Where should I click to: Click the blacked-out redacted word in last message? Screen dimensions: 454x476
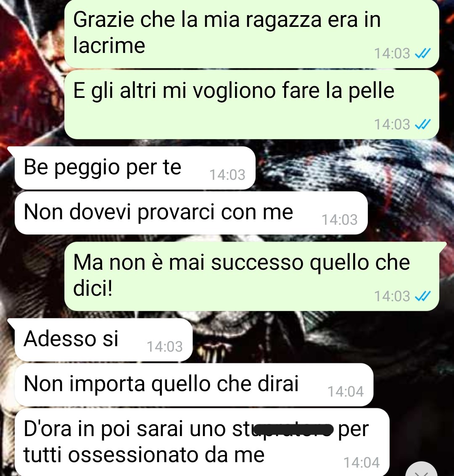tap(294, 430)
